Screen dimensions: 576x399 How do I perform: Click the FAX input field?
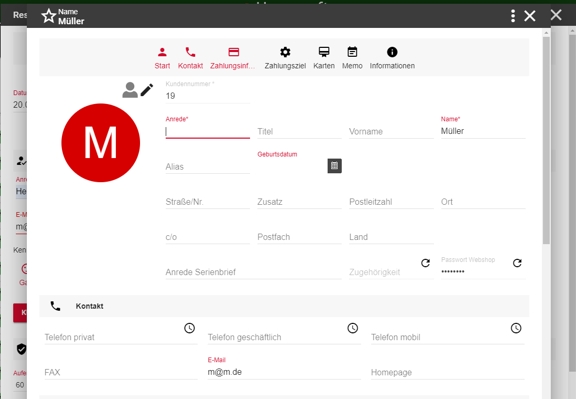tap(121, 373)
